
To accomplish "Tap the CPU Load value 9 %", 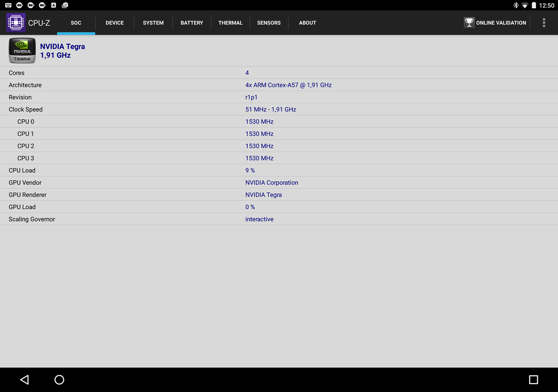I will (x=250, y=170).
